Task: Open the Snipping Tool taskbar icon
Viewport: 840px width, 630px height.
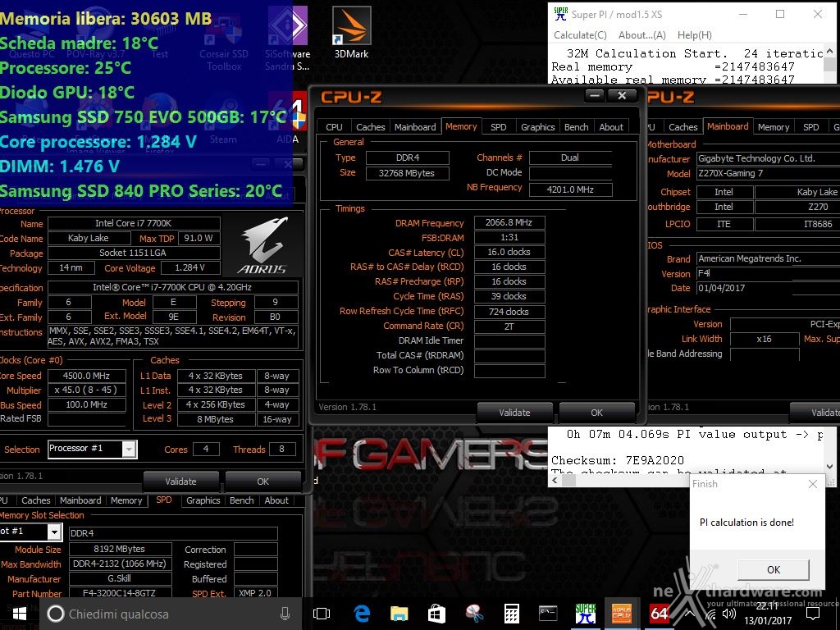Action: (474, 614)
